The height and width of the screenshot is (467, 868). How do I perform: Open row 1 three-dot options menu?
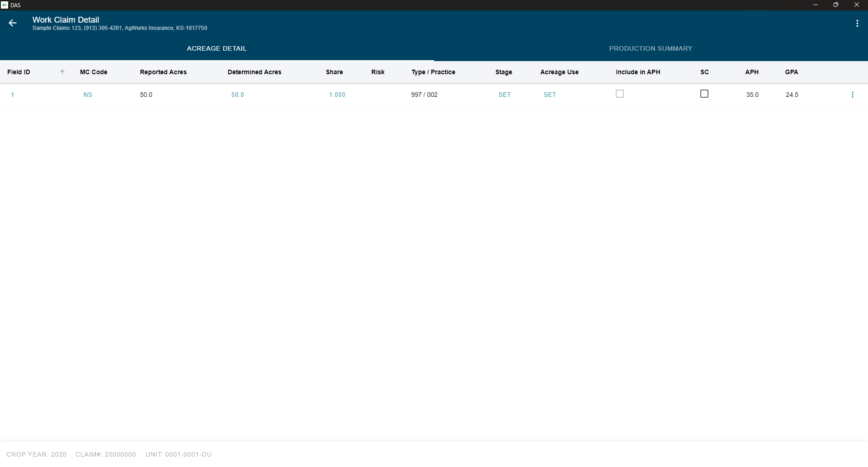click(853, 95)
